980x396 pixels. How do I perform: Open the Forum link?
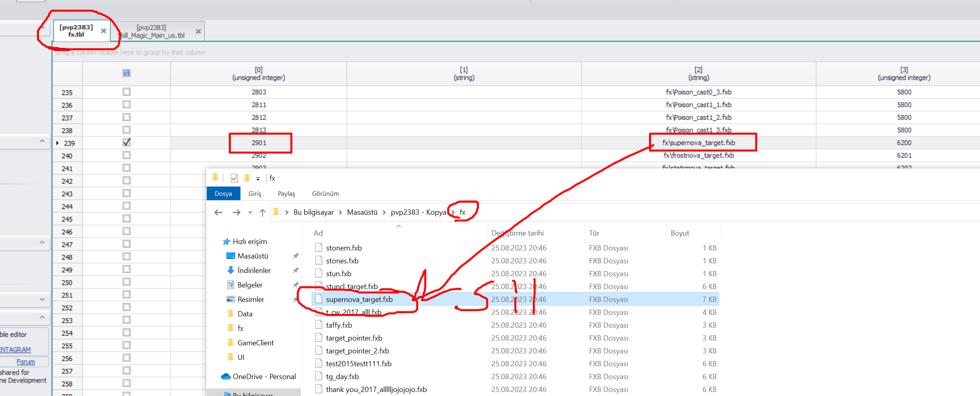(26, 362)
